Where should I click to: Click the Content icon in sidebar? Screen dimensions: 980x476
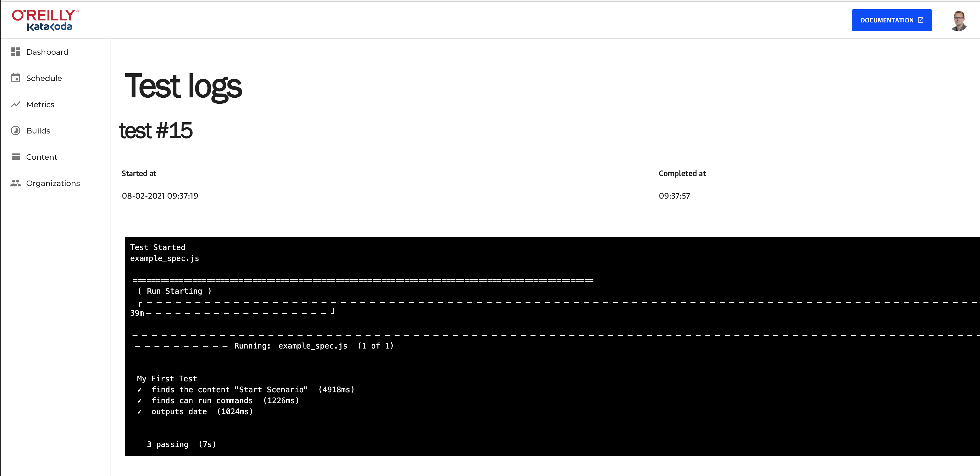[16, 157]
